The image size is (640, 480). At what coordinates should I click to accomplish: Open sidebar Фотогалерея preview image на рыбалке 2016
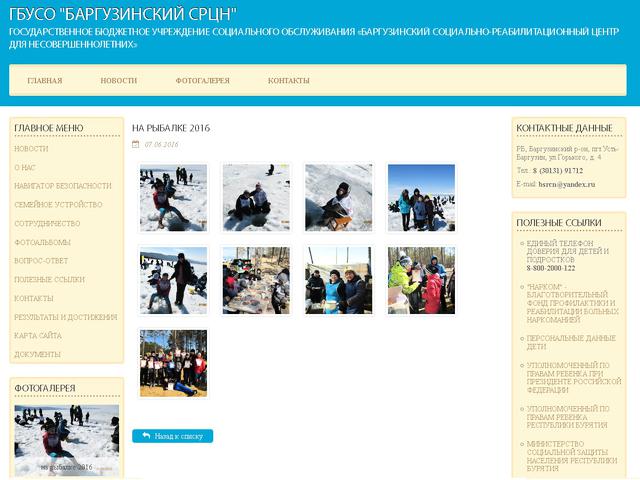(67, 441)
